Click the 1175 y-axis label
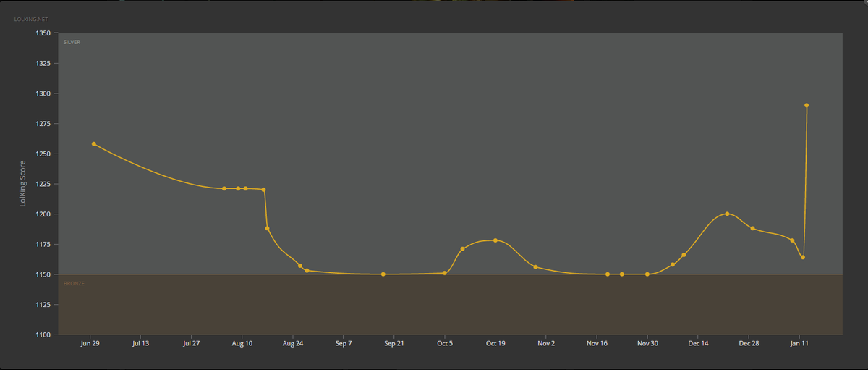This screenshot has width=868, height=370. click(x=43, y=244)
